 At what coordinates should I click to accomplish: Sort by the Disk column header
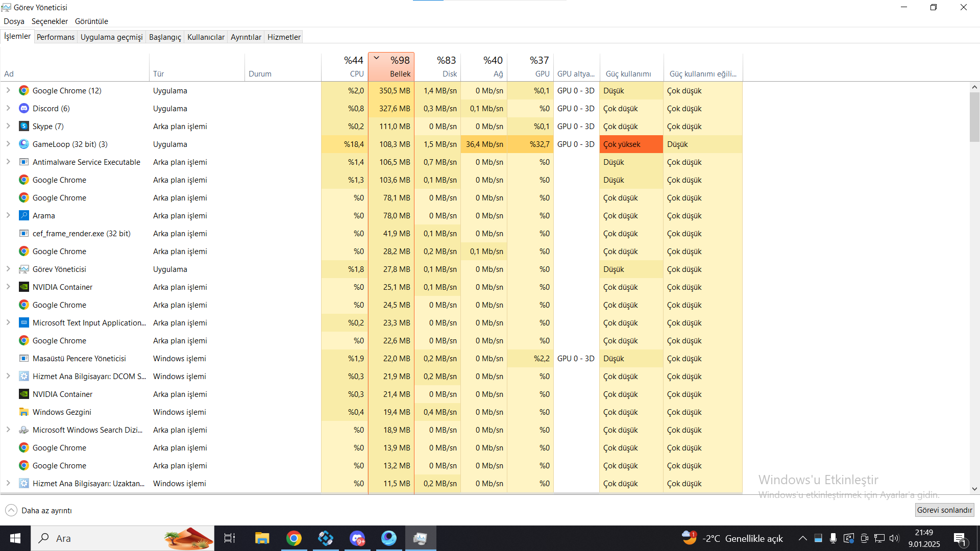click(437, 67)
